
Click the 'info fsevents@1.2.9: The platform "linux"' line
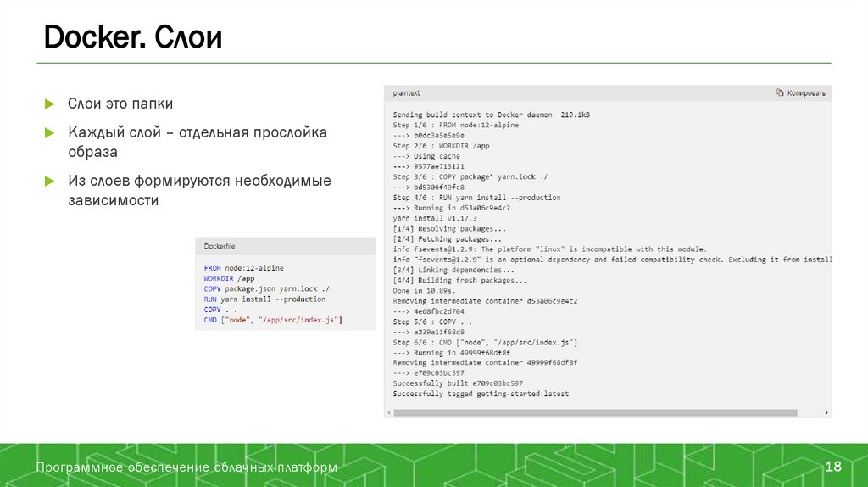coord(549,249)
